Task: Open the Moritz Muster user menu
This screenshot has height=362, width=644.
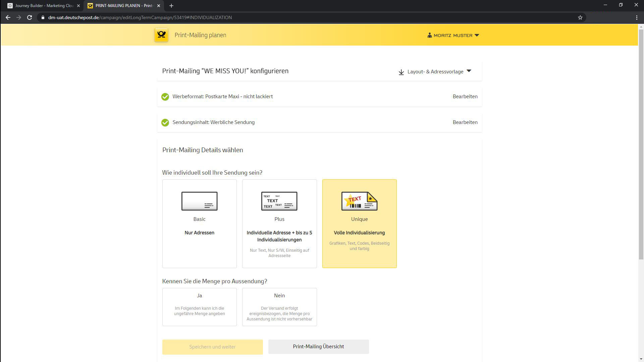Action: coord(453,35)
